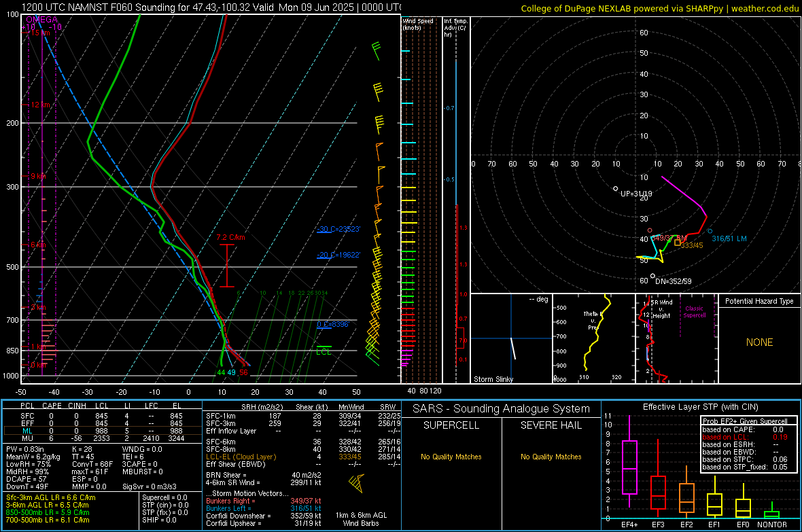Select the MU parcel row

[x=101, y=438]
